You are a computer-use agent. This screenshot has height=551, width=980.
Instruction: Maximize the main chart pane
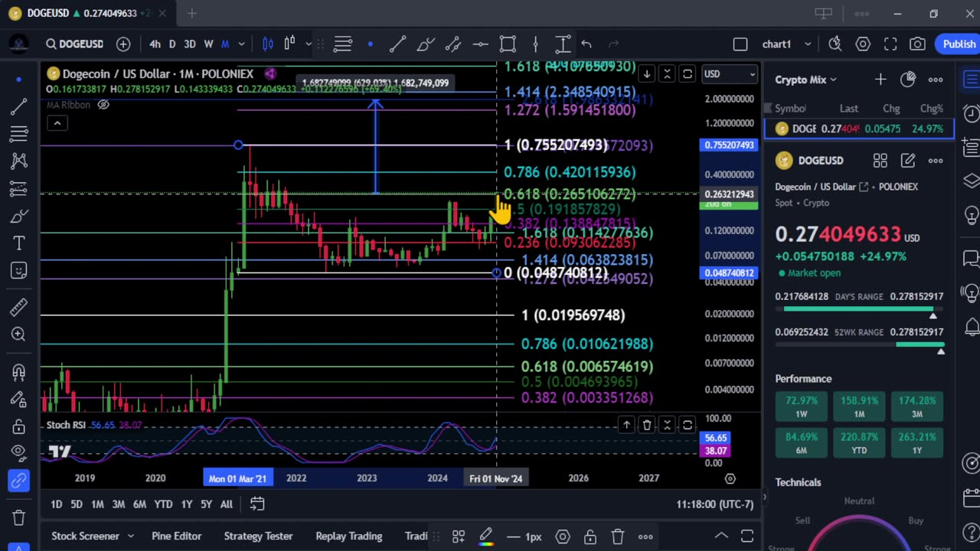tap(688, 73)
